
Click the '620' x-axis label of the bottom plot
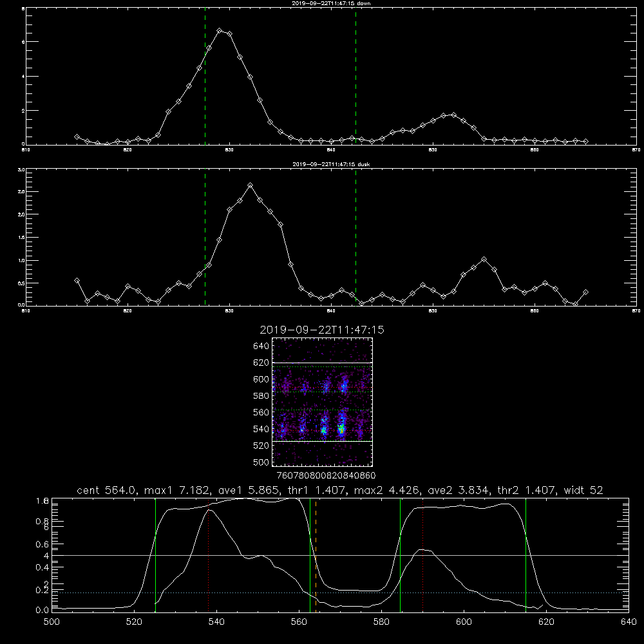tap(546, 622)
